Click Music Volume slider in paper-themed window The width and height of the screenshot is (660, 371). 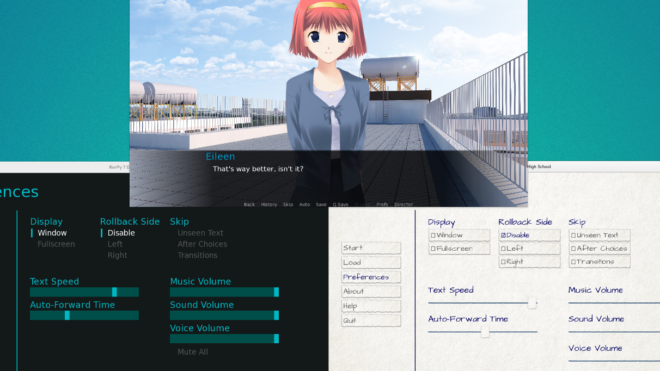click(x=614, y=303)
